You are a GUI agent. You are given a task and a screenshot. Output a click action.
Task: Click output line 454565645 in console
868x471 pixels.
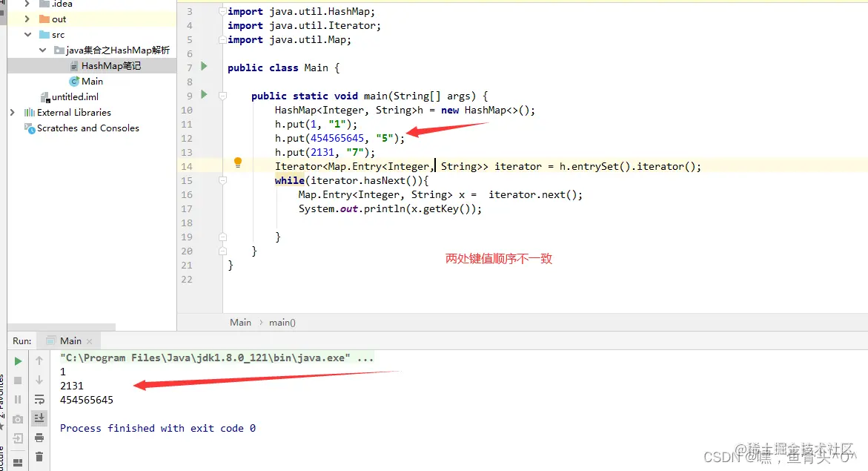click(87, 400)
